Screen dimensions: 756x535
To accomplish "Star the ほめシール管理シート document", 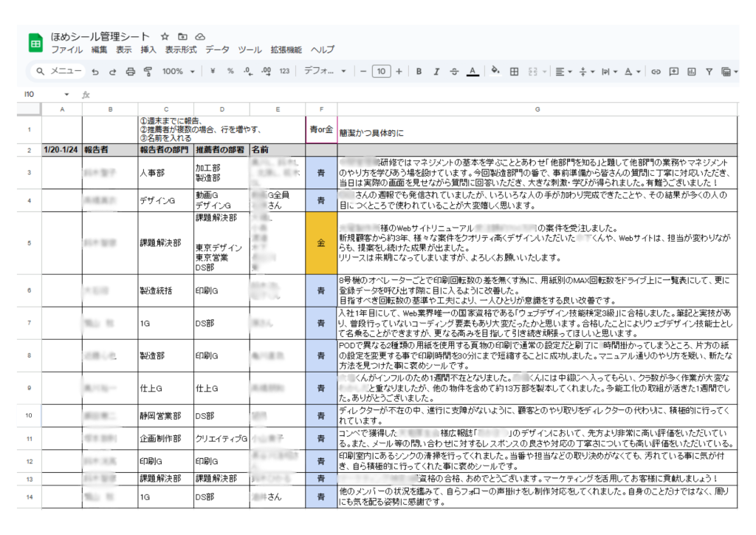I will point(165,37).
